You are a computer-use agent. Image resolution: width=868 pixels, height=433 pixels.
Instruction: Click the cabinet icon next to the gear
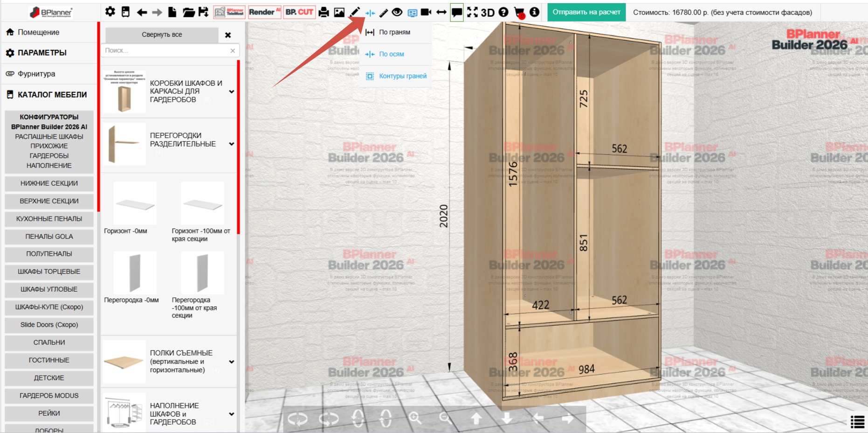(125, 12)
